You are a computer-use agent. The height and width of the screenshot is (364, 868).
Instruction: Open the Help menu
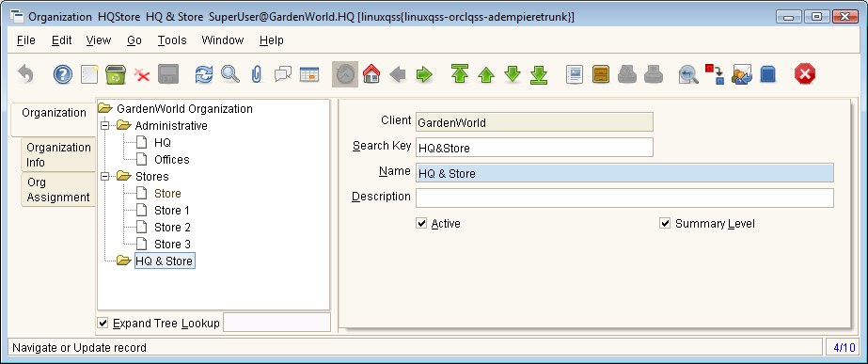tap(271, 40)
